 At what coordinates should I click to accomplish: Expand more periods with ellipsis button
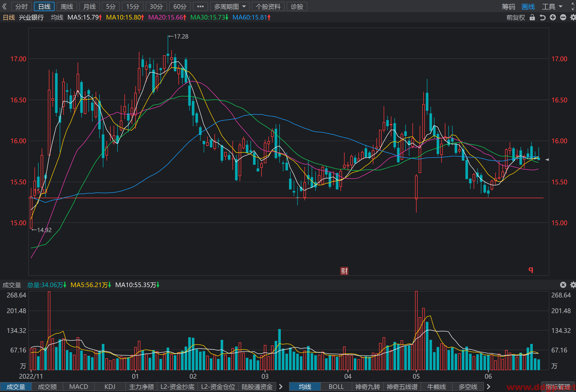[200, 6]
